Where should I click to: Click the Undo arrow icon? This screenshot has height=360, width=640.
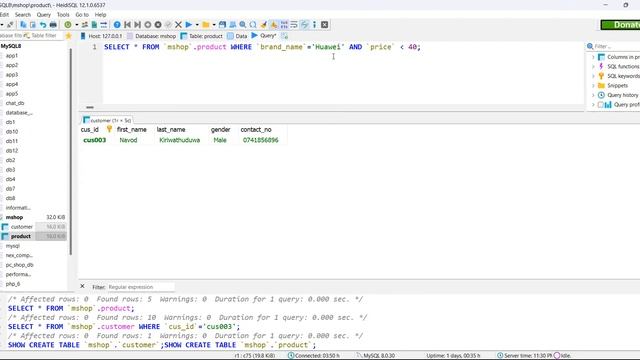coord(43,25)
